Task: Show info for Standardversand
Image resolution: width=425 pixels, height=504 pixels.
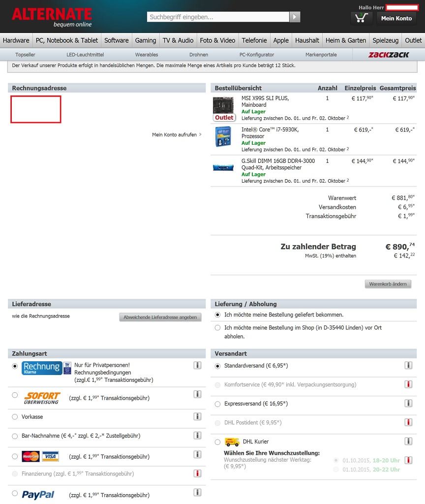Action: click(408, 365)
